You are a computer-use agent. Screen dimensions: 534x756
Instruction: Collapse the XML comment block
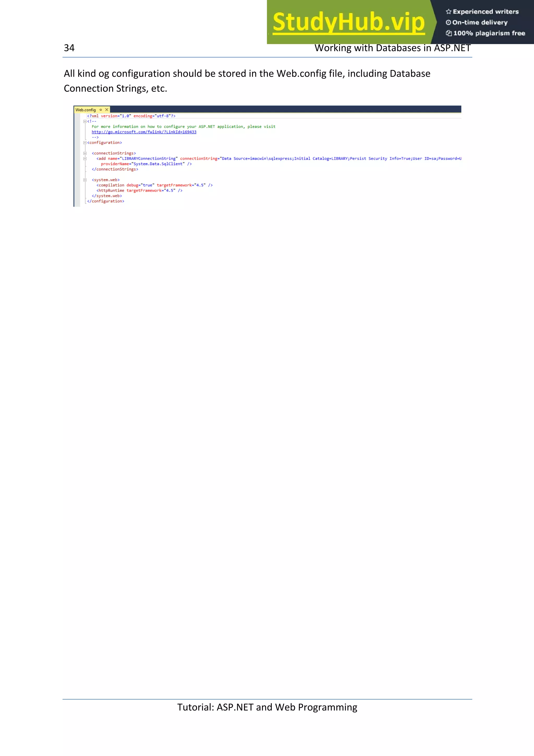[85, 122]
